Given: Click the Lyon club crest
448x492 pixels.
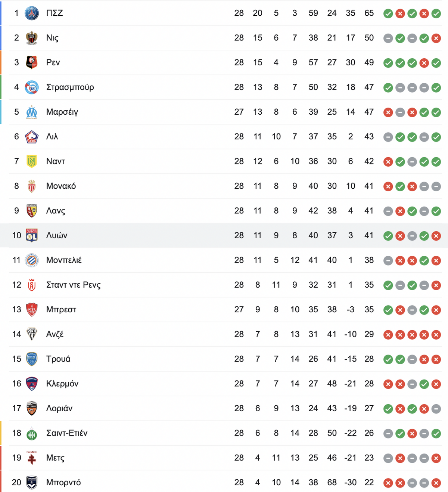Looking at the screenshot, I should tap(32, 235).
